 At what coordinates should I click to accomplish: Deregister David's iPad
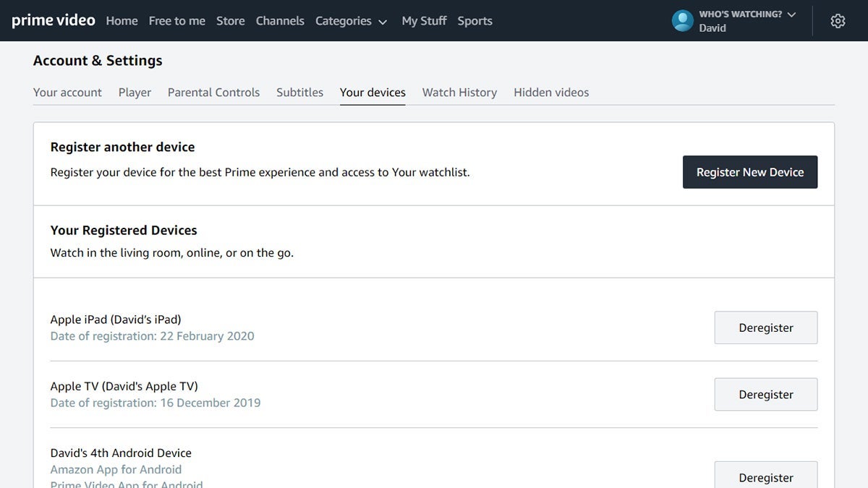click(765, 328)
